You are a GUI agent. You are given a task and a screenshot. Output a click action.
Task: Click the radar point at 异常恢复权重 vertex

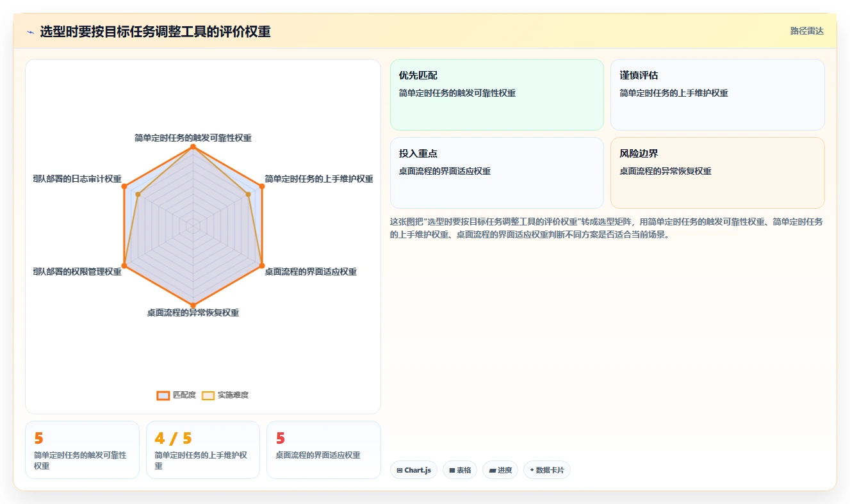pos(193,305)
